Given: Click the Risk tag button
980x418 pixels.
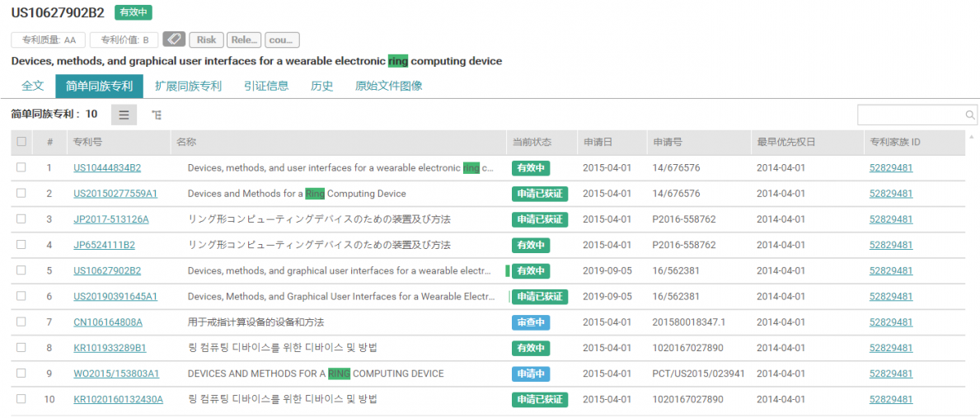Looking at the screenshot, I should [x=206, y=40].
